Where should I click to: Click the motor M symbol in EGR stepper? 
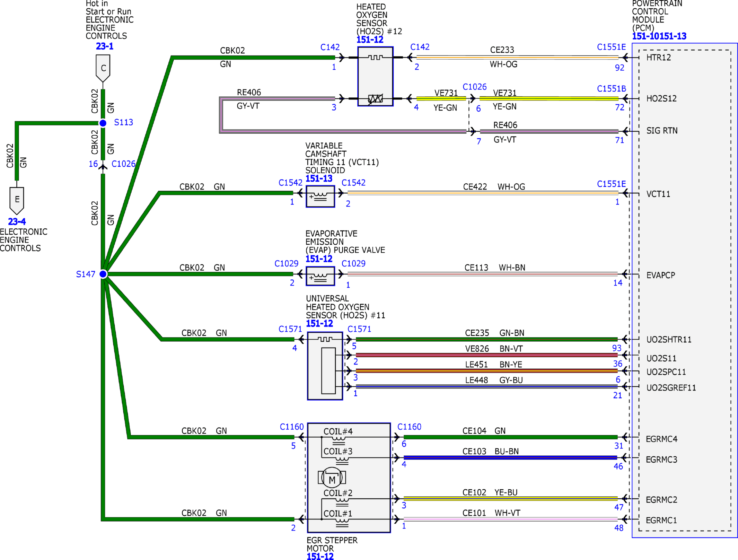click(332, 478)
